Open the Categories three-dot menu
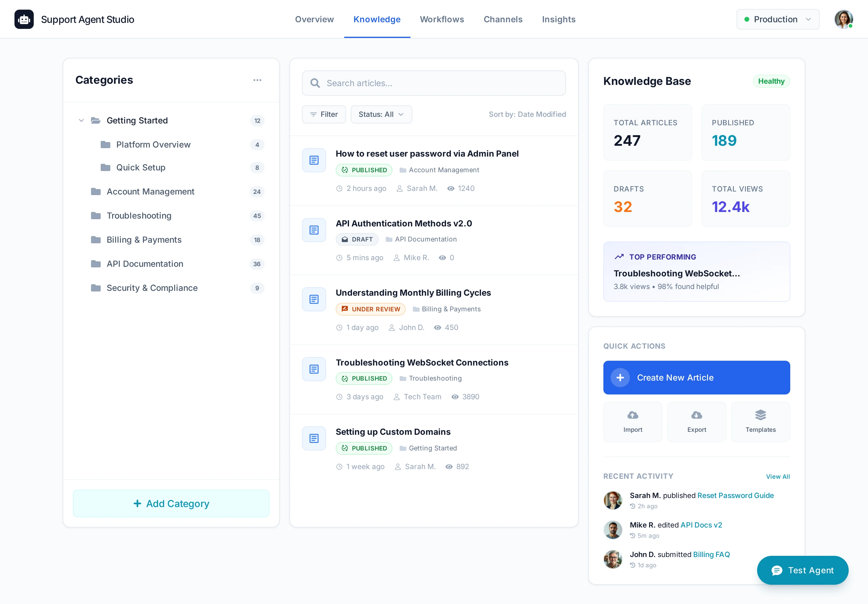 coord(257,80)
